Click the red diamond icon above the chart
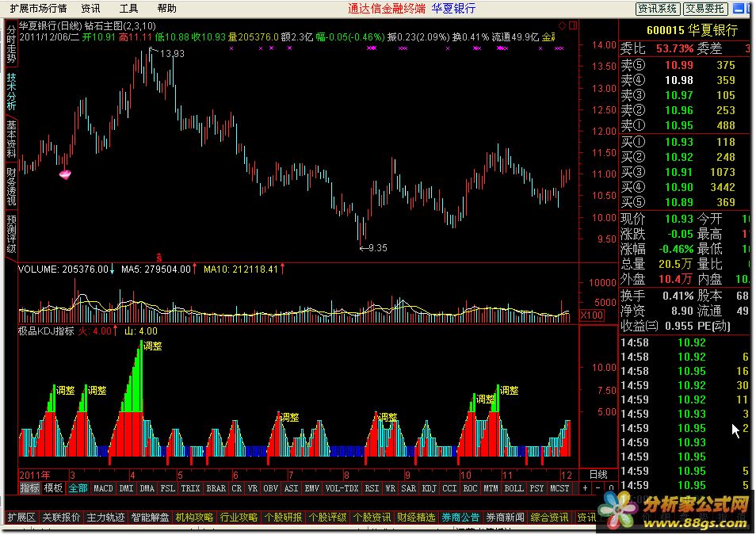Viewport: 756px width, 535px height. coord(562,25)
